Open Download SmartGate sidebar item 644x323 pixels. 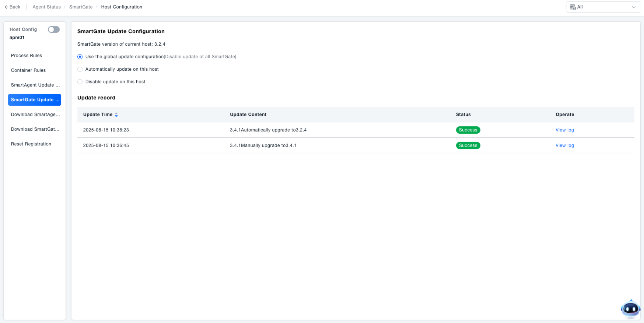click(x=35, y=129)
